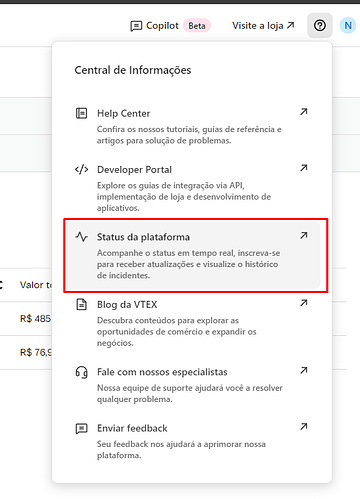Click the external arrow beside Developer Portal
This screenshot has height=499, width=360.
(303, 168)
